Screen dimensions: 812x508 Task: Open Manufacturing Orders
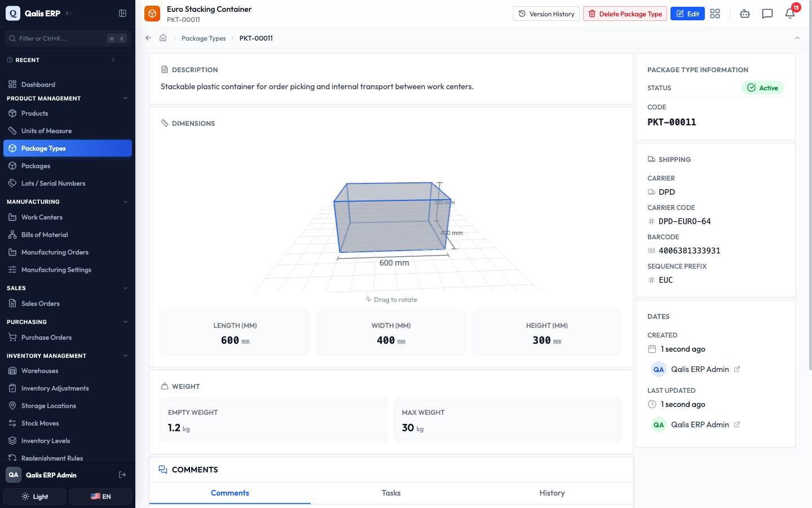(x=68, y=252)
